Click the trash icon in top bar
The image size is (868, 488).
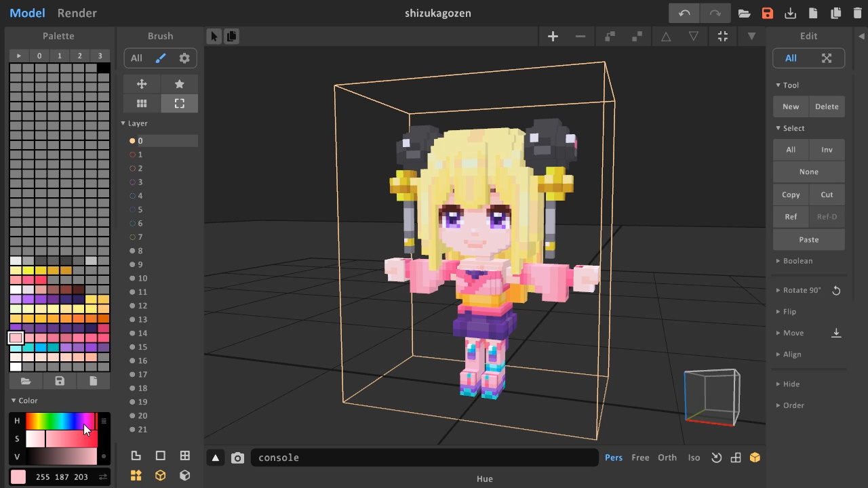coord(859,14)
